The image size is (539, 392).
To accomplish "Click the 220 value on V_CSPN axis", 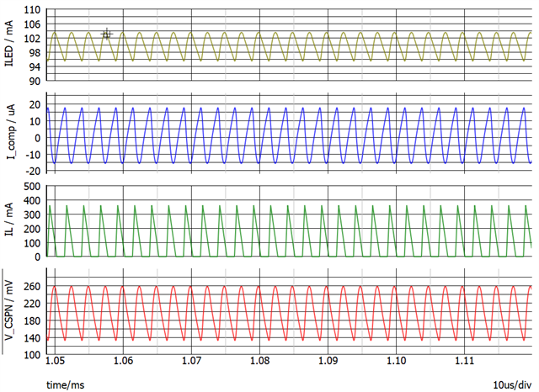I will pos(32,304).
